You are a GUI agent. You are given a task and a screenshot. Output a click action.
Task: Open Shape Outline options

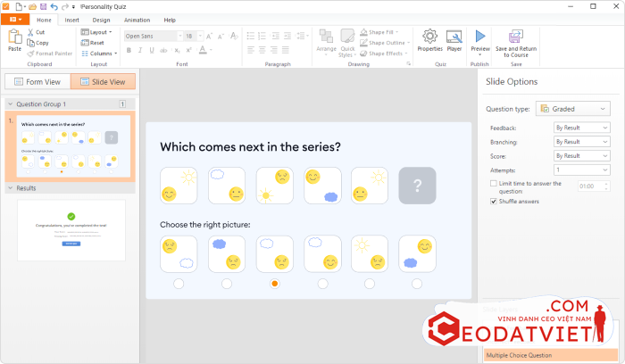[x=385, y=43]
